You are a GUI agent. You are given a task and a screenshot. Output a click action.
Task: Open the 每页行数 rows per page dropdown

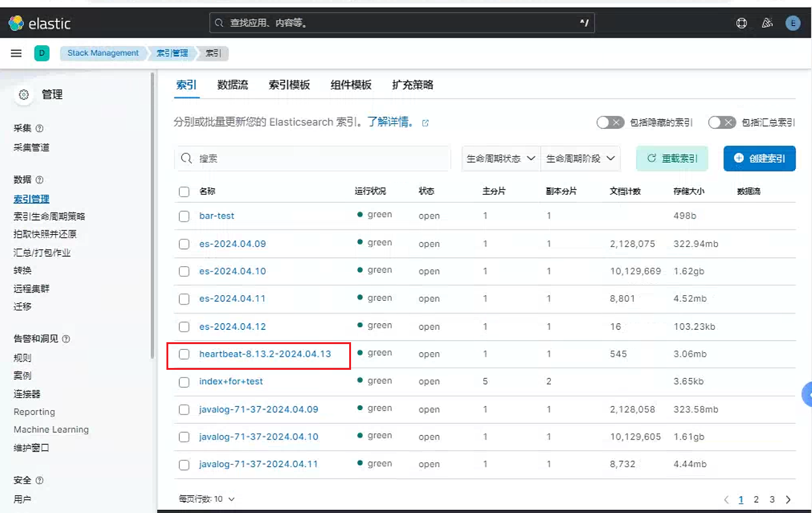coord(207,499)
